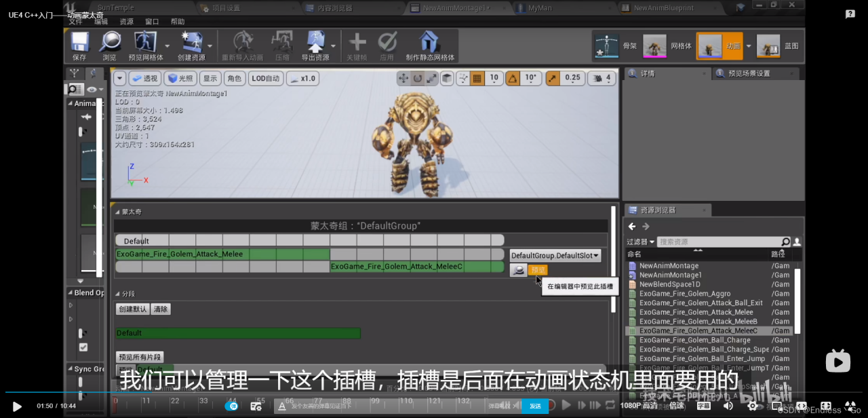Collapse the 蒙太奇 montage section
868x418 pixels.
tap(117, 212)
